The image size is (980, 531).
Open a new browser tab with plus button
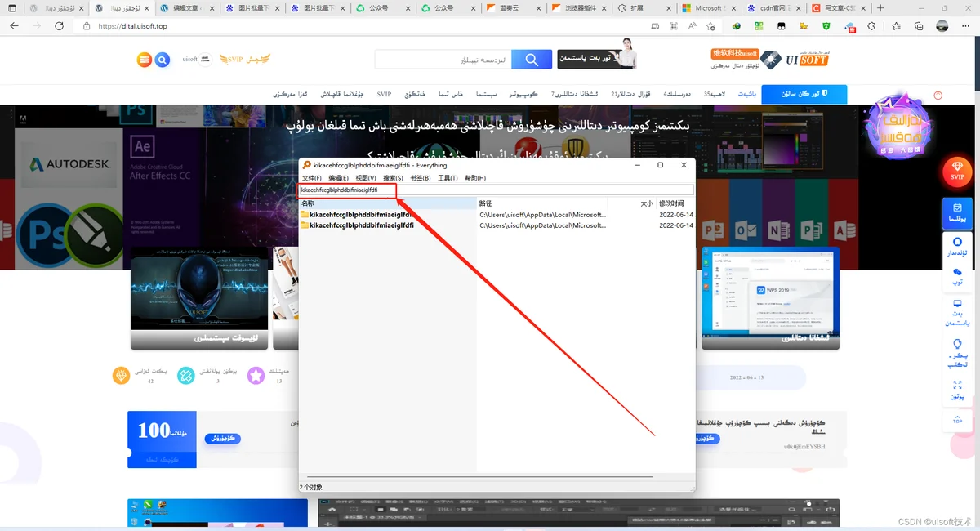(x=880, y=7)
